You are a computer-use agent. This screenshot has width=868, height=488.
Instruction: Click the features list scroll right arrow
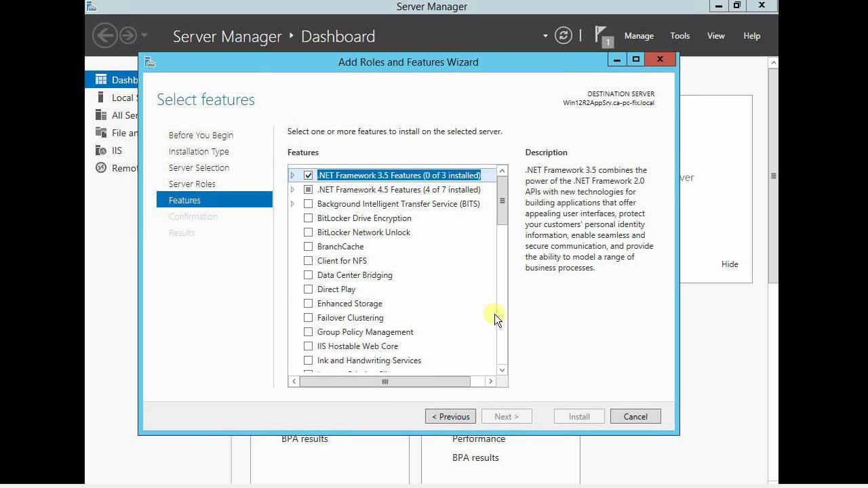pyautogui.click(x=491, y=382)
